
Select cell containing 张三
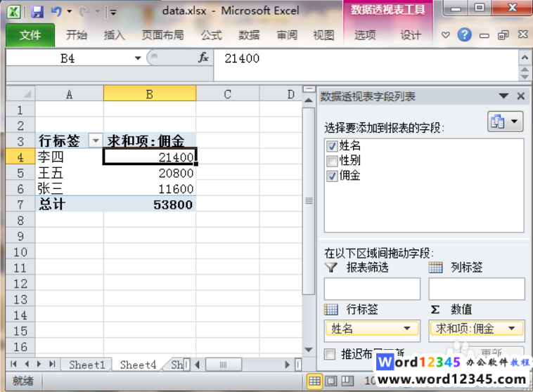tap(69, 188)
